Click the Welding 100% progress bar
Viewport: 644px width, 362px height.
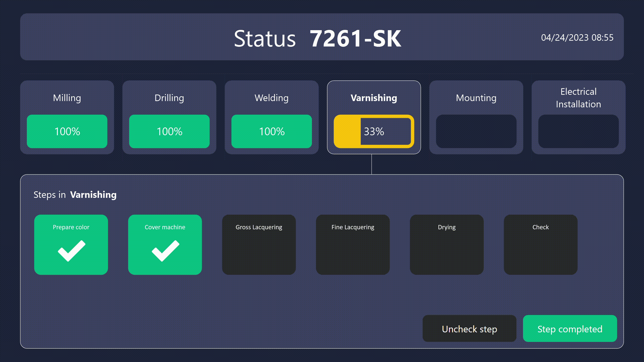pyautogui.click(x=272, y=131)
